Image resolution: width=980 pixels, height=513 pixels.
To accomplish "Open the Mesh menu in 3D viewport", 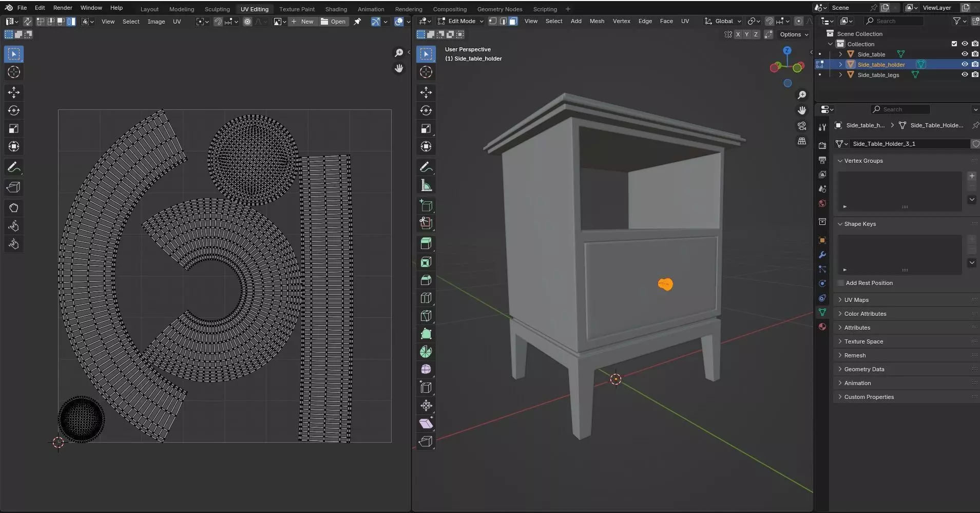I will point(597,21).
